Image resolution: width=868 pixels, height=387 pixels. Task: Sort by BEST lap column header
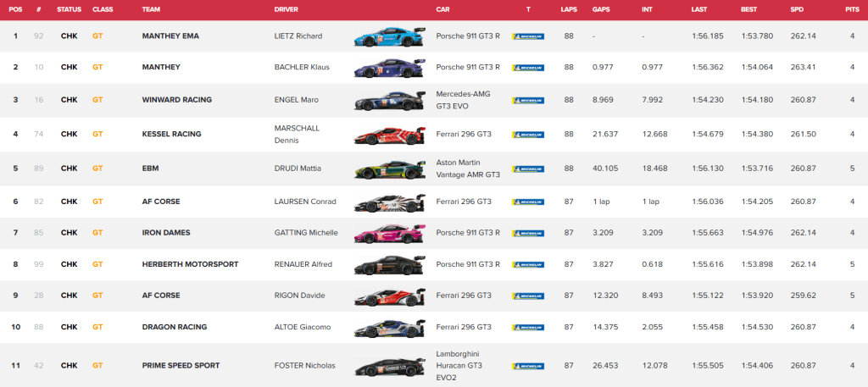click(x=749, y=9)
